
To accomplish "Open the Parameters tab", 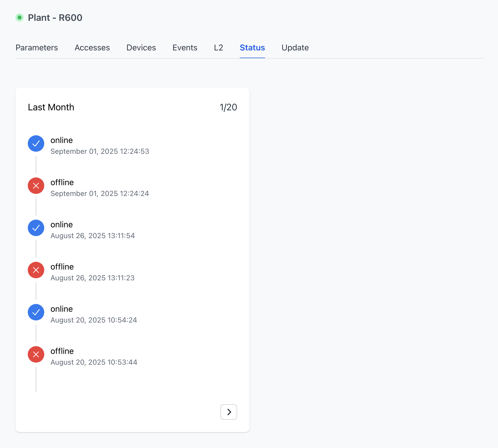I will [37, 48].
